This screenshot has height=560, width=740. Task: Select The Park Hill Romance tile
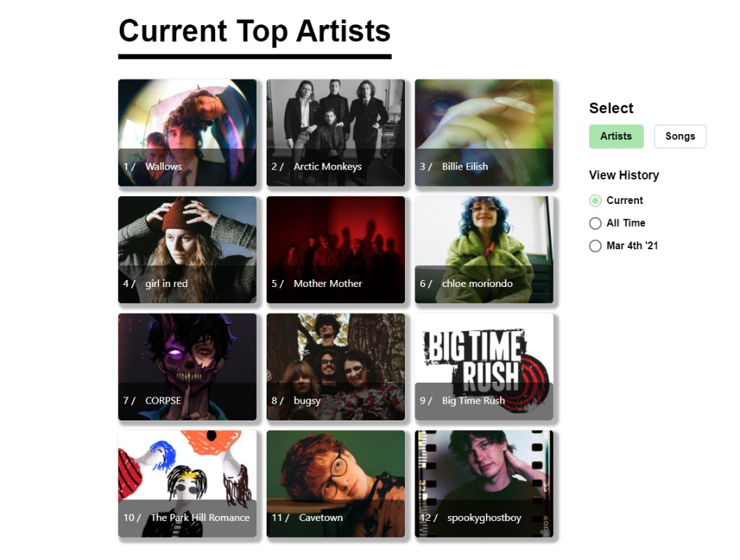pos(187,484)
